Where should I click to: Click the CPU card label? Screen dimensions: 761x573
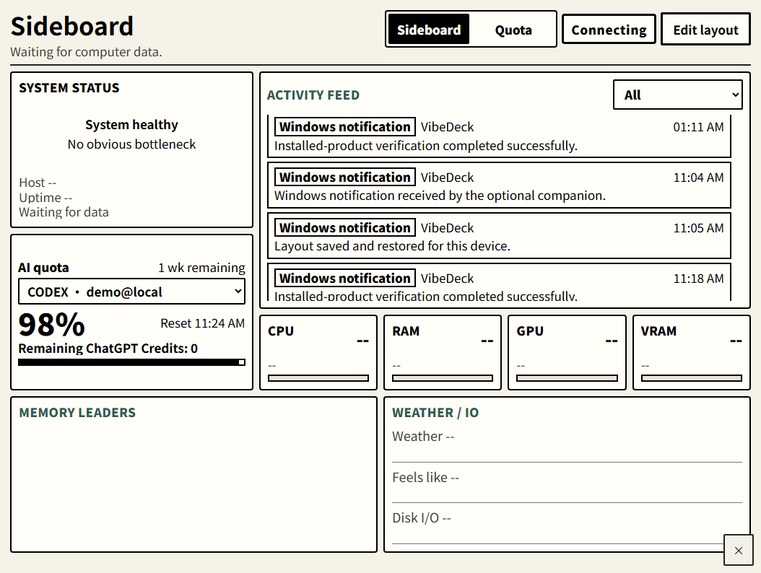(x=281, y=331)
